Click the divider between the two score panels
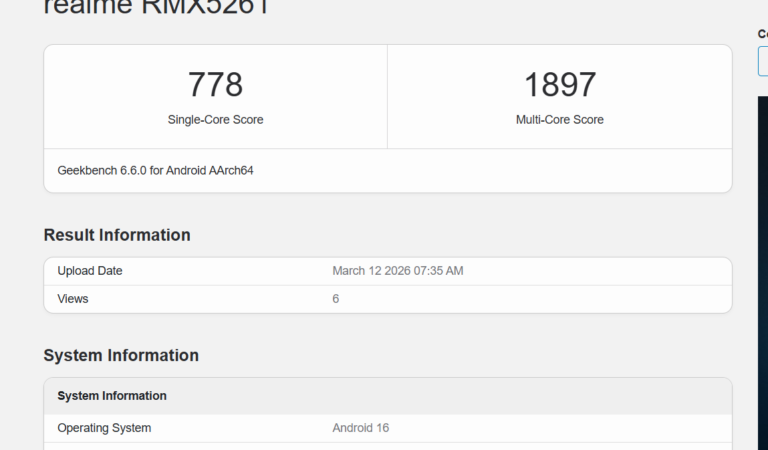 point(387,97)
